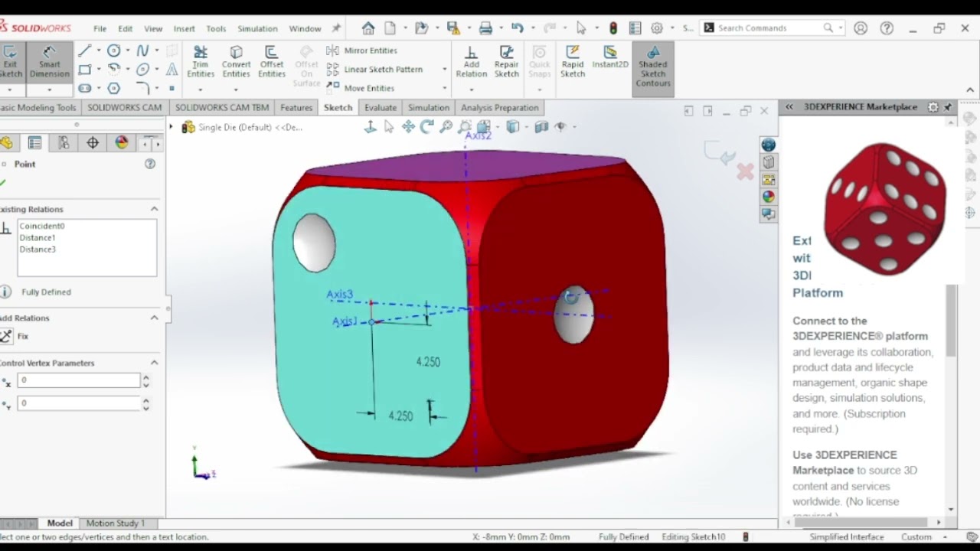The width and height of the screenshot is (980, 551).
Task: Click the red dice thumbnail image
Action: (x=885, y=209)
